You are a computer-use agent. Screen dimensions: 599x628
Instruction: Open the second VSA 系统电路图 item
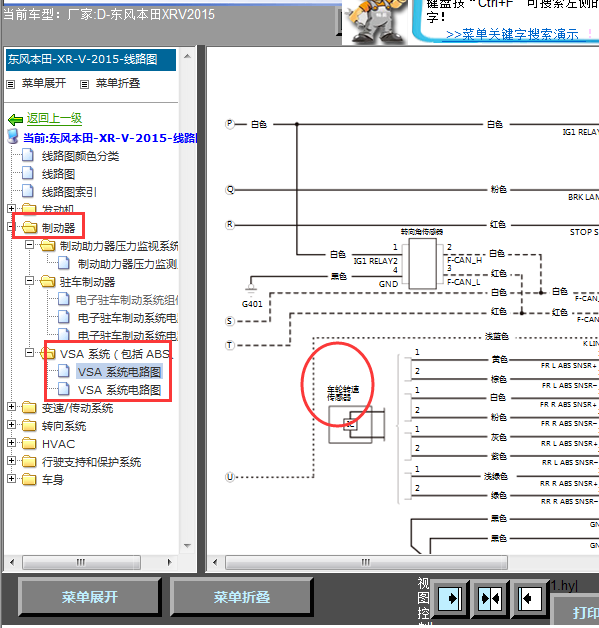119,390
